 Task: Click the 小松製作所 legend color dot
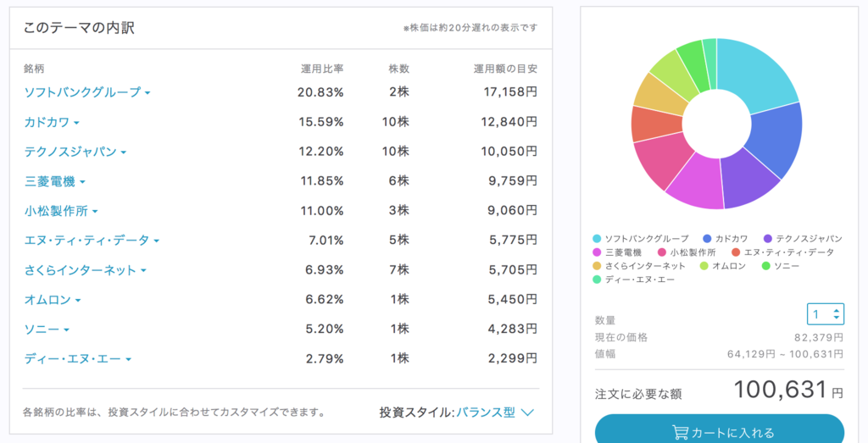click(661, 252)
